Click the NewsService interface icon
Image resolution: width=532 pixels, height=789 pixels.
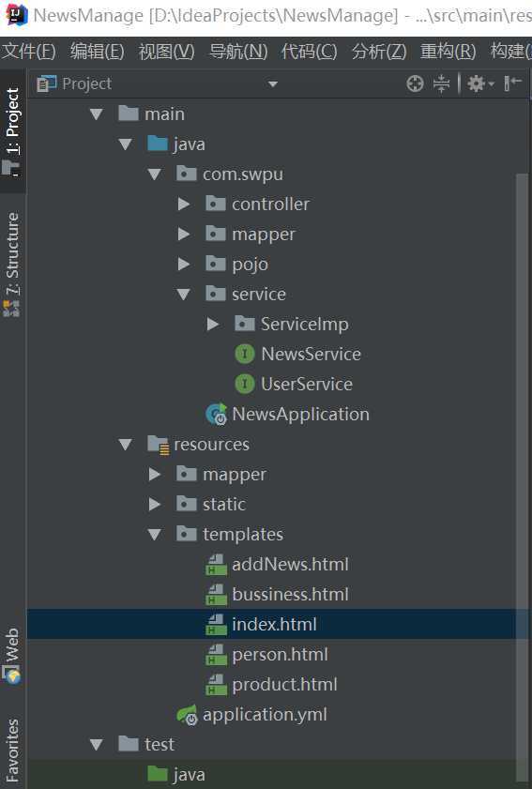pyautogui.click(x=245, y=354)
